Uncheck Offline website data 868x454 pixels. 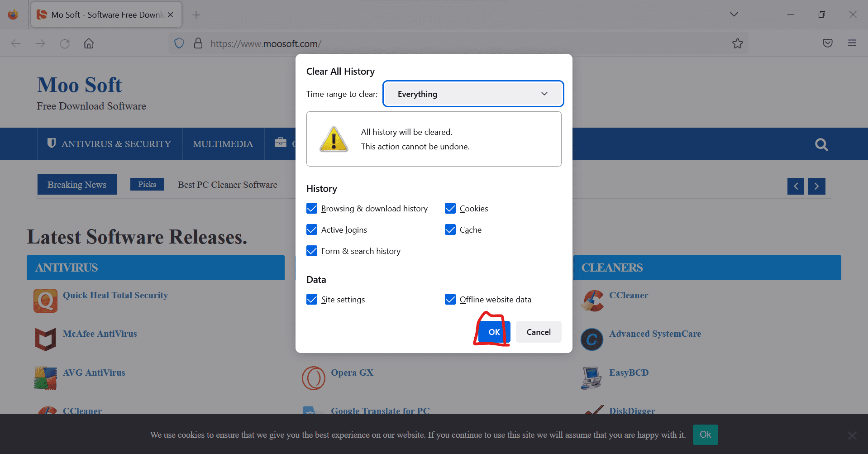point(450,299)
